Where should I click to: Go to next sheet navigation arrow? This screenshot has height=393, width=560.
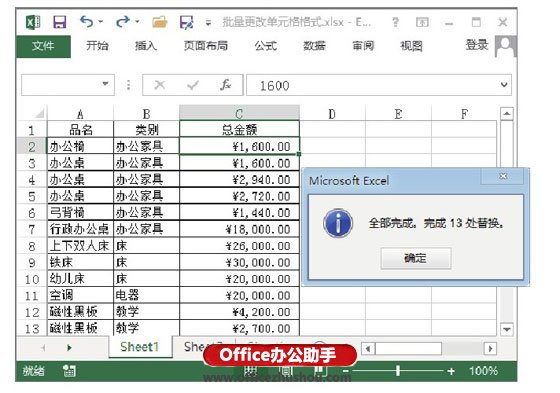[69, 347]
